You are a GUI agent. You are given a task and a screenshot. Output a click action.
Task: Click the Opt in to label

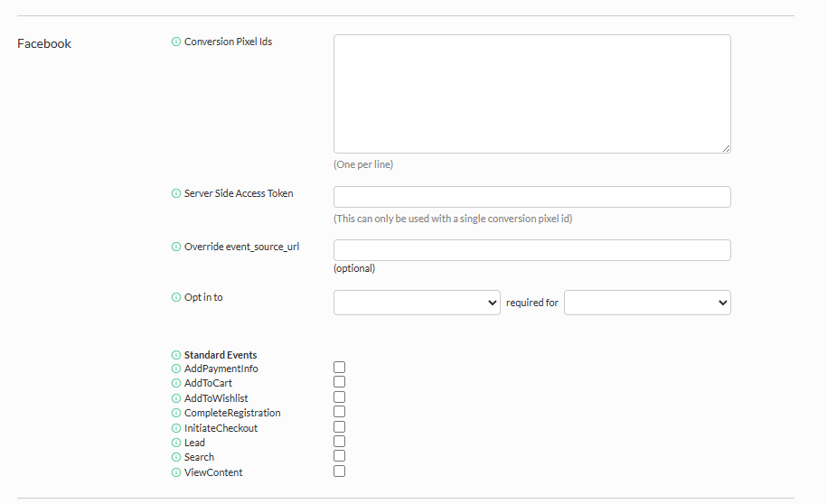[x=203, y=297]
